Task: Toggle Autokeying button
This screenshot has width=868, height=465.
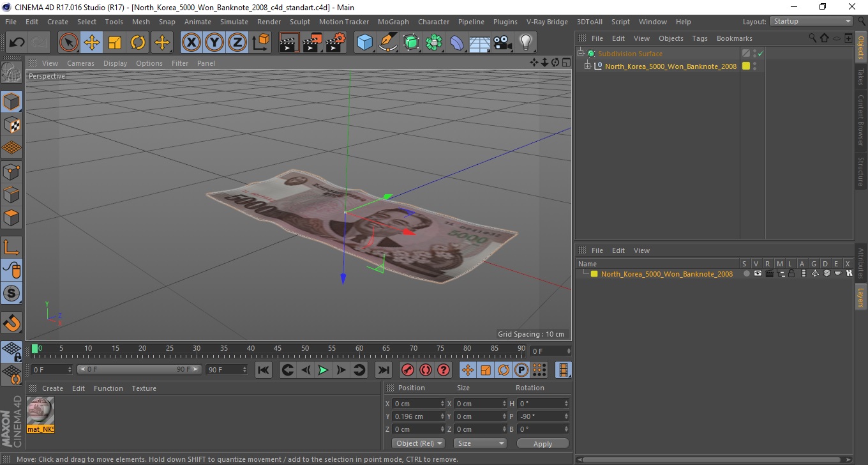Action: [426, 370]
